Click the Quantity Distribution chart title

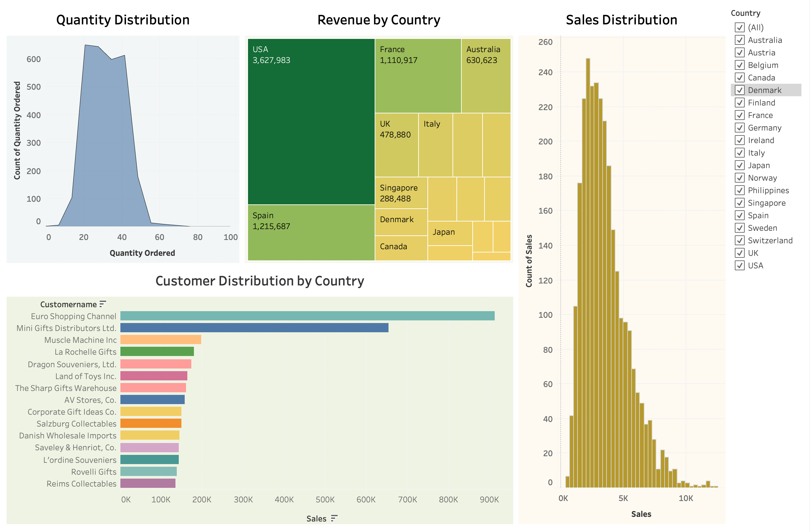(123, 20)
